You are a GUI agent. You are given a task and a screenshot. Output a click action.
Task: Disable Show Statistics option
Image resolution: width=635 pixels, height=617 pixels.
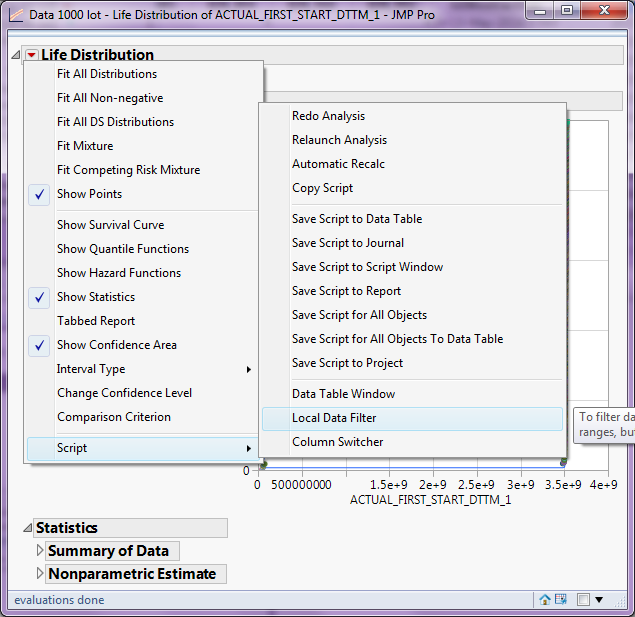(95, 297)
